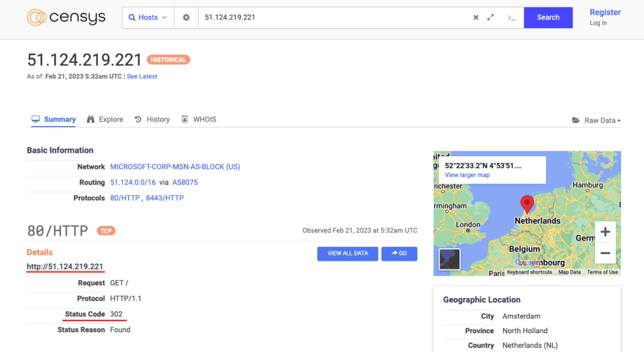644x352 pixels.
Task: Follow the AS8075 routing link
Action: coord(185,182)
